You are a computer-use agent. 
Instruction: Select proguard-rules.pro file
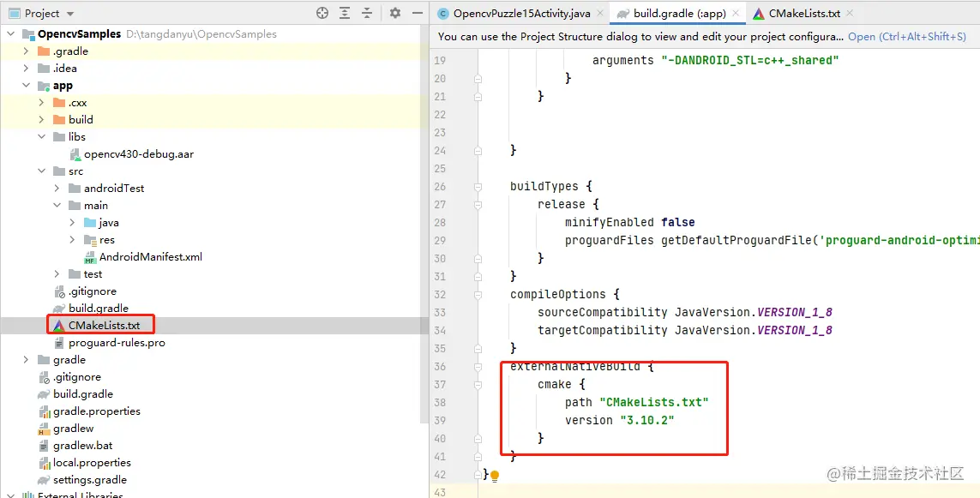click(x=117, y=342)
